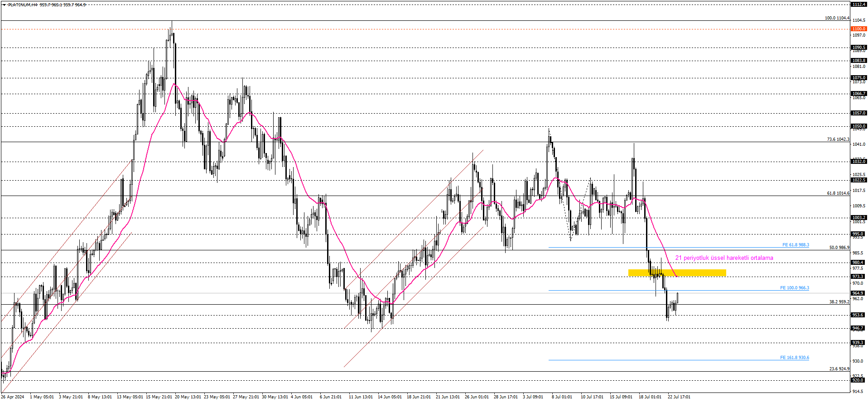Image resolution: width=868 pixels, height=402 pixels.
Task: Select the yellow highlighted rectangle zone
Action: click(x=677, y=273)
